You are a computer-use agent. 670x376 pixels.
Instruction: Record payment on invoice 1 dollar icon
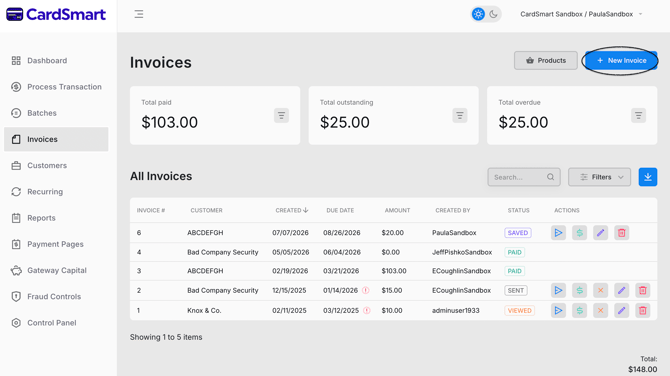click(x=579, y=311)
